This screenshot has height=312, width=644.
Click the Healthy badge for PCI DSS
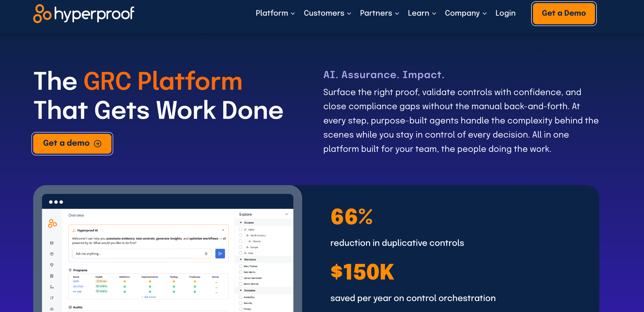[102, 291]
